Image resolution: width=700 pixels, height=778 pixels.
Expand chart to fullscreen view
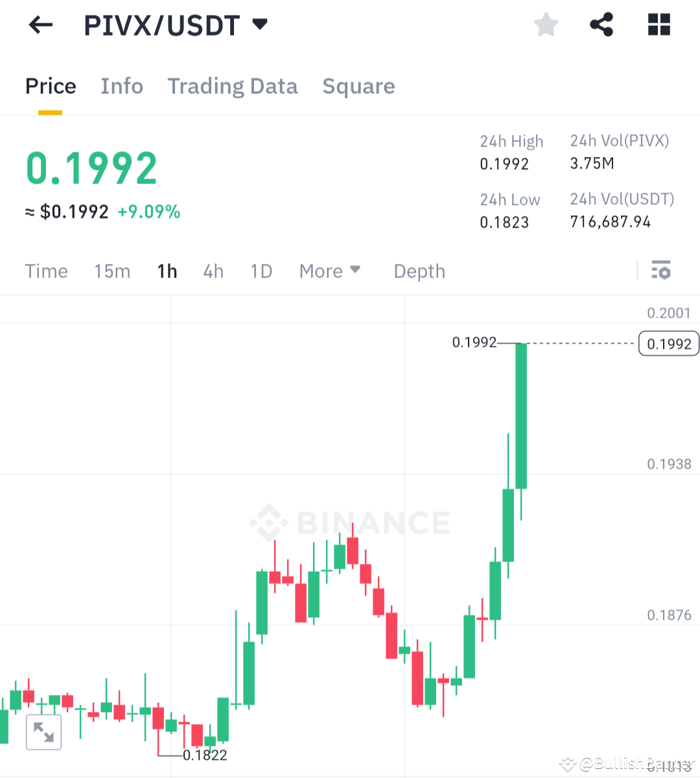pyautogui.click(x=43, y=731)
